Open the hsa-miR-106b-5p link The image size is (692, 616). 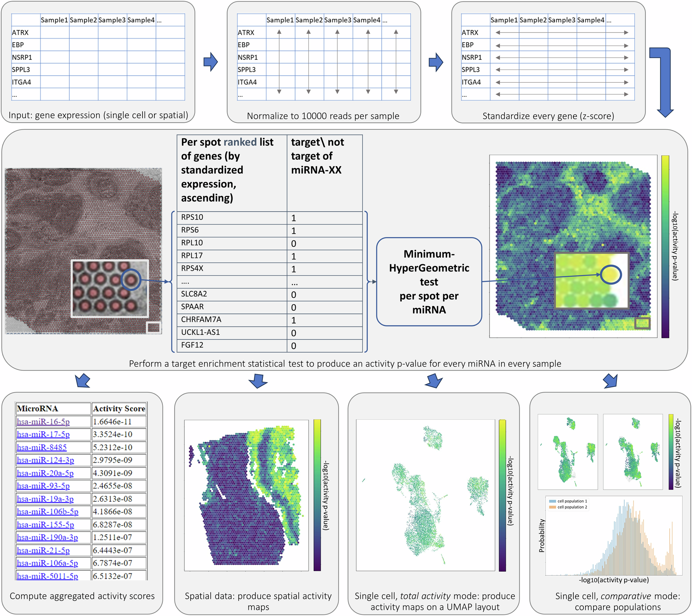pyautogui.click(x=47, y=512)
